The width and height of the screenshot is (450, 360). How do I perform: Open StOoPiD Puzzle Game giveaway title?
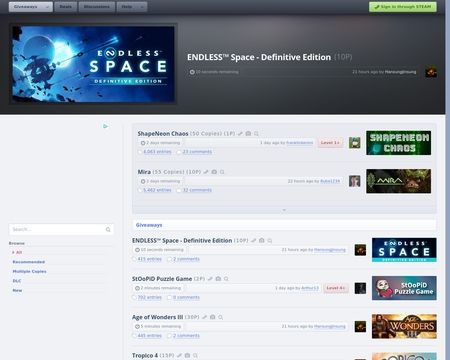pos(162,279)
